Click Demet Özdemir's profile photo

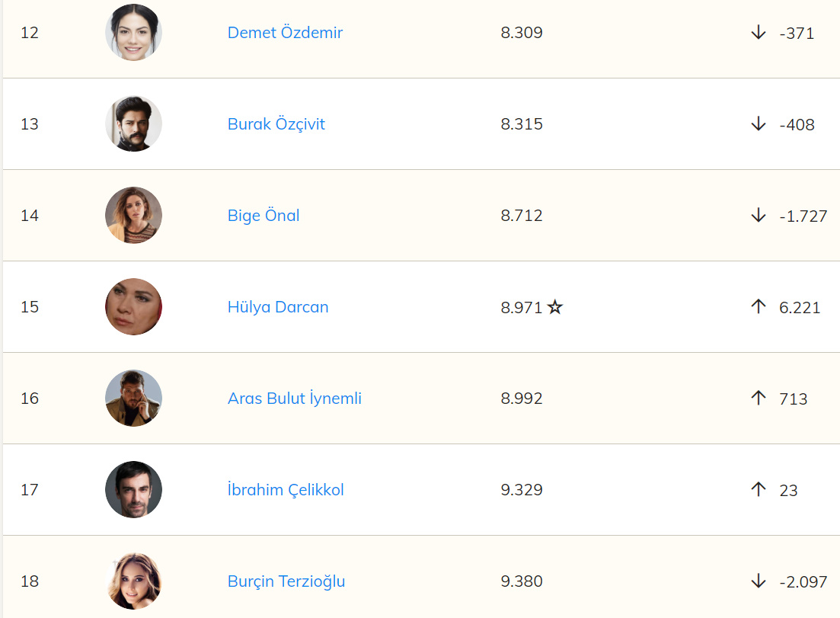(133, 33)
